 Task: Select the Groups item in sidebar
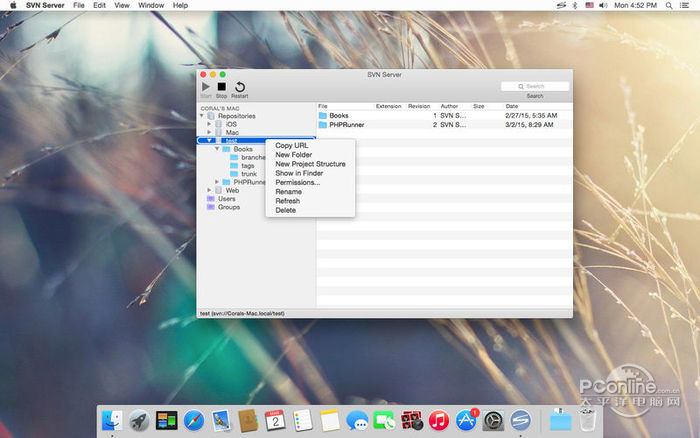tap(228, 207)
